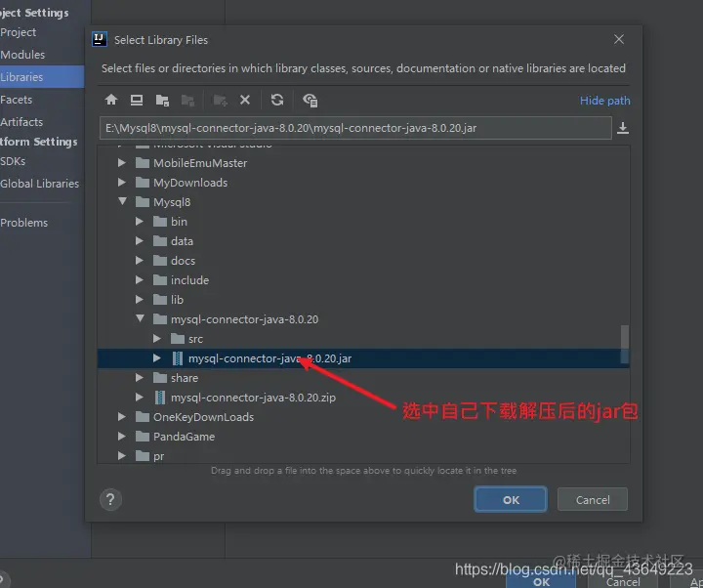Expand the docs folder
Screen dimensions: 703x588
pos(140,261)
